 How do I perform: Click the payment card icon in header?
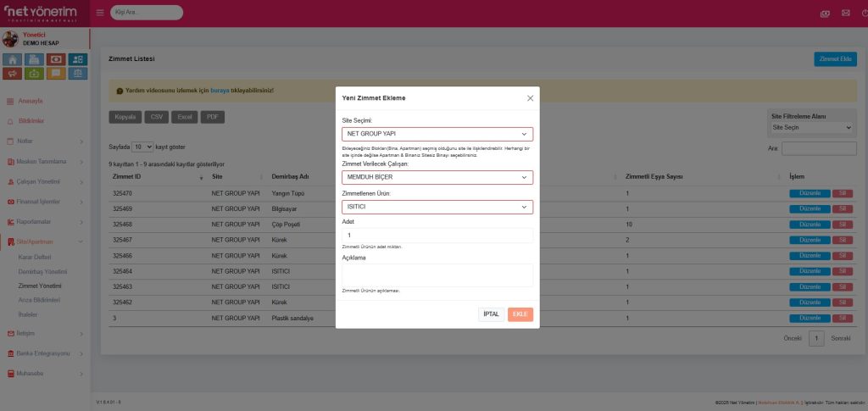pos(824,13)
